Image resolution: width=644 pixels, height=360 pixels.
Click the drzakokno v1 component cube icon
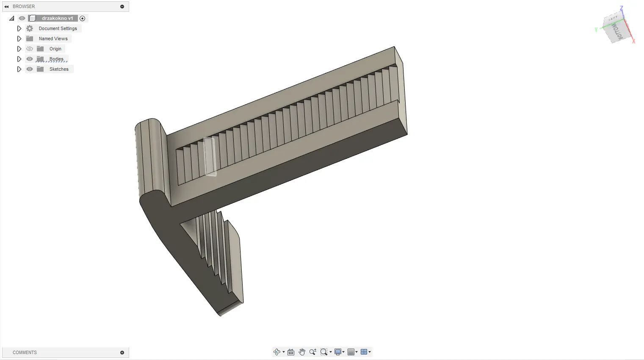pyautogui.click(x=32, y=18)
